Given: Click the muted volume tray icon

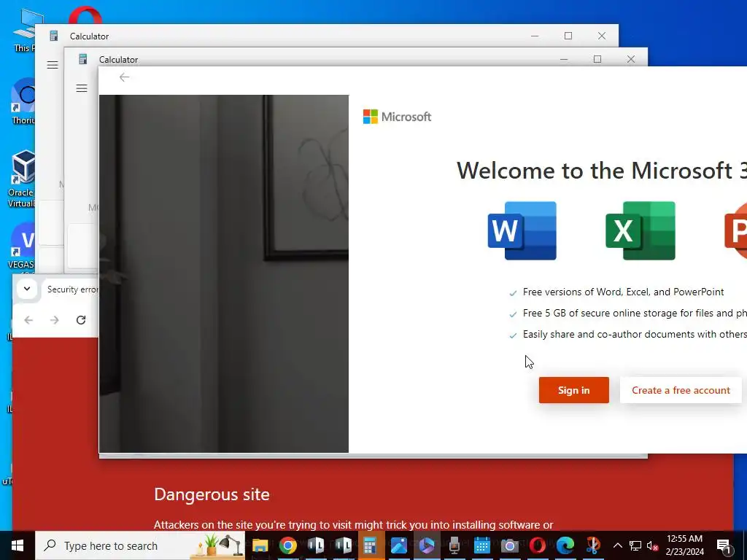Looking at the screenshot, I should coord(652,545).
